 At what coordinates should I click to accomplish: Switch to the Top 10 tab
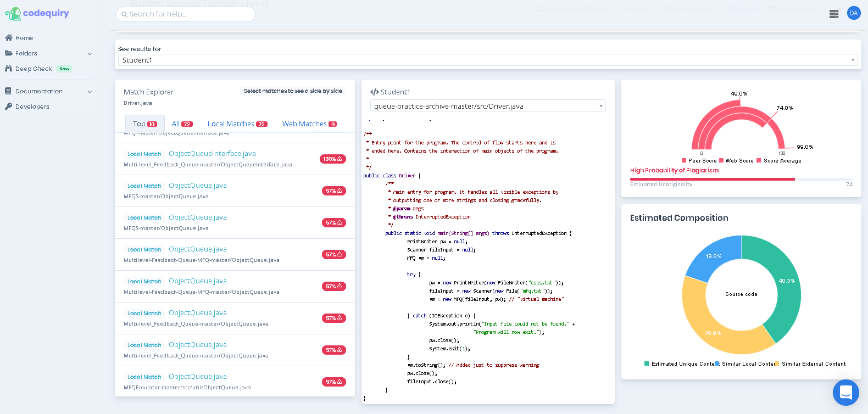point(145,124)
